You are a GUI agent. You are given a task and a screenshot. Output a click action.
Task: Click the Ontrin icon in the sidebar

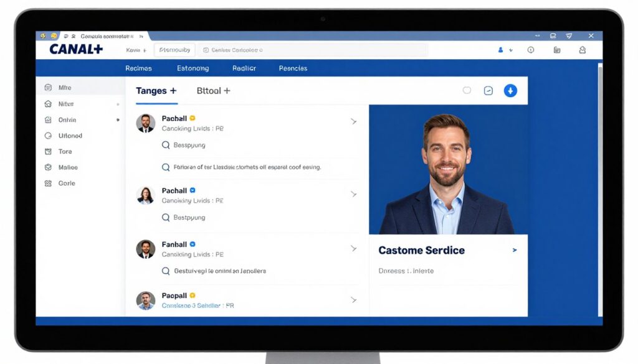(x=48, y=120)
